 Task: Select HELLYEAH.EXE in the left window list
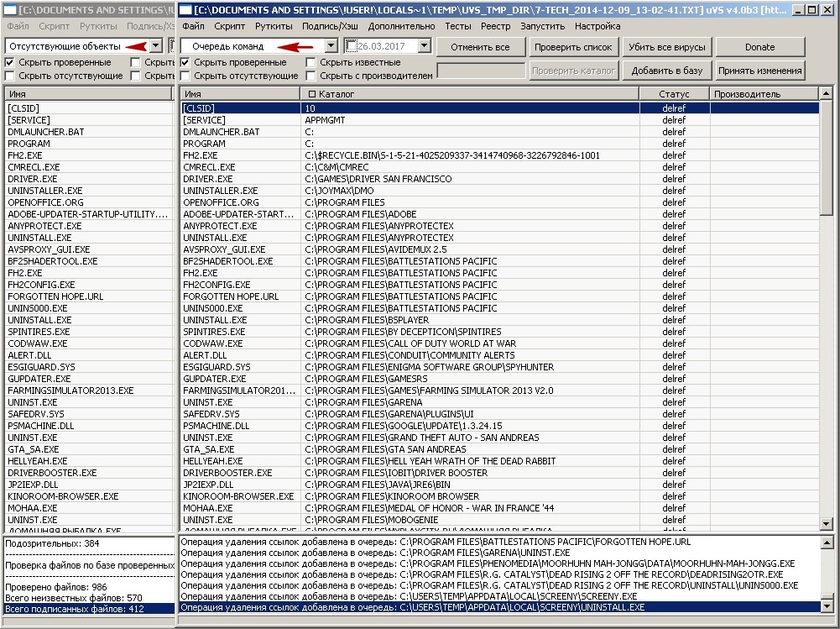click(89, 461)
